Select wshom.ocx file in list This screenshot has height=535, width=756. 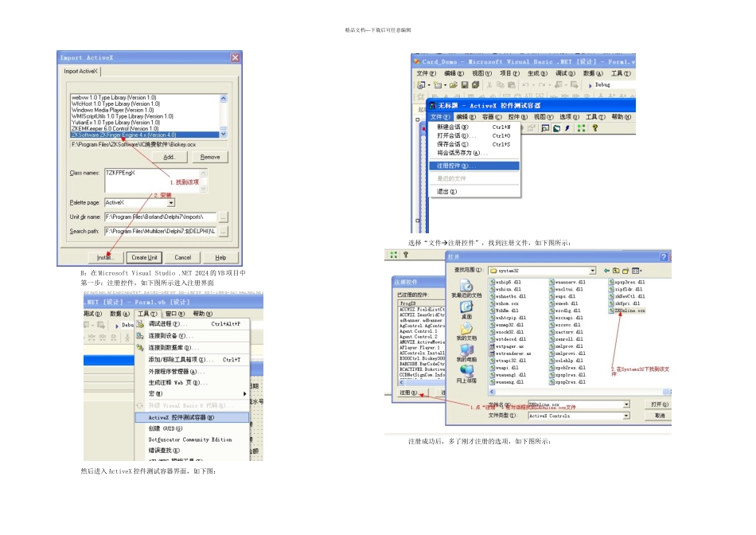click(504, 303)
